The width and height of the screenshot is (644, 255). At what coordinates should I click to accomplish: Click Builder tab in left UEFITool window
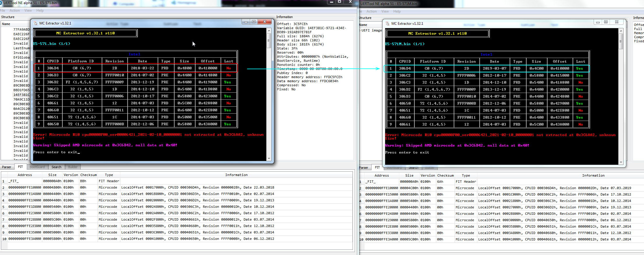[x=73, y=167]
